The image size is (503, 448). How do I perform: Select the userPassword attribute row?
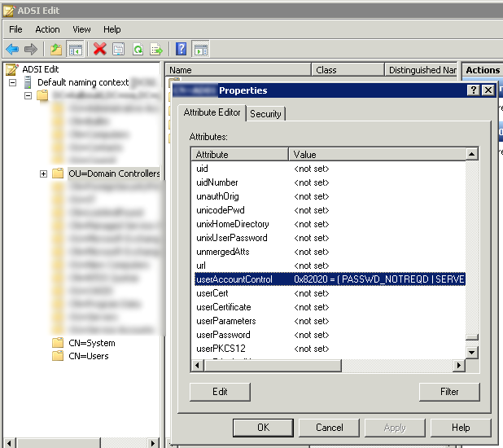[x=330, y=334]
